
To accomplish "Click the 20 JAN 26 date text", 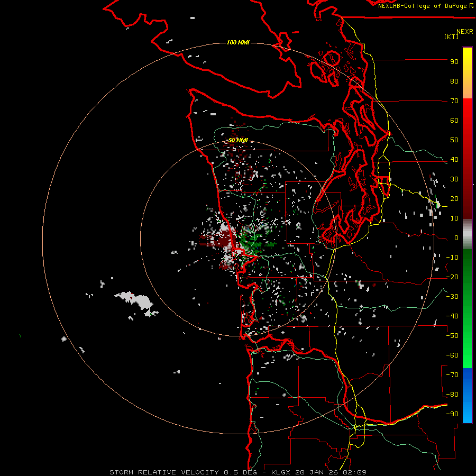I will click(317, 472).
